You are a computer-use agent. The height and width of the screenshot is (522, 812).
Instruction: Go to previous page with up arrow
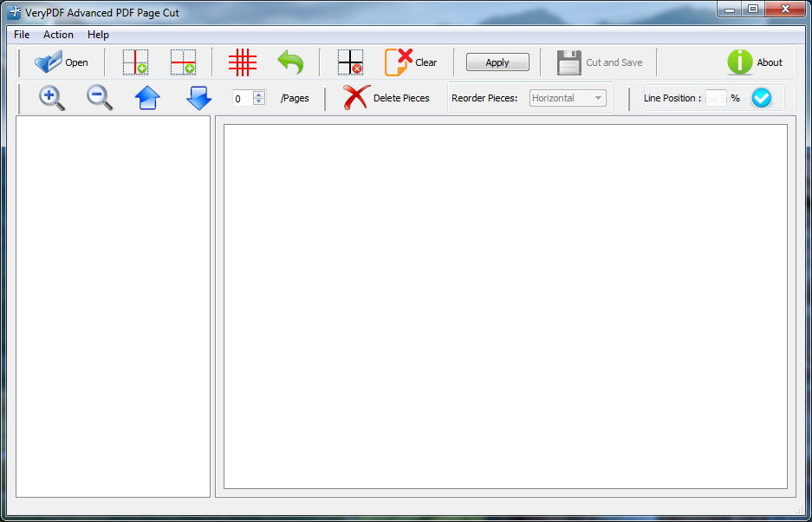(147, 98)
